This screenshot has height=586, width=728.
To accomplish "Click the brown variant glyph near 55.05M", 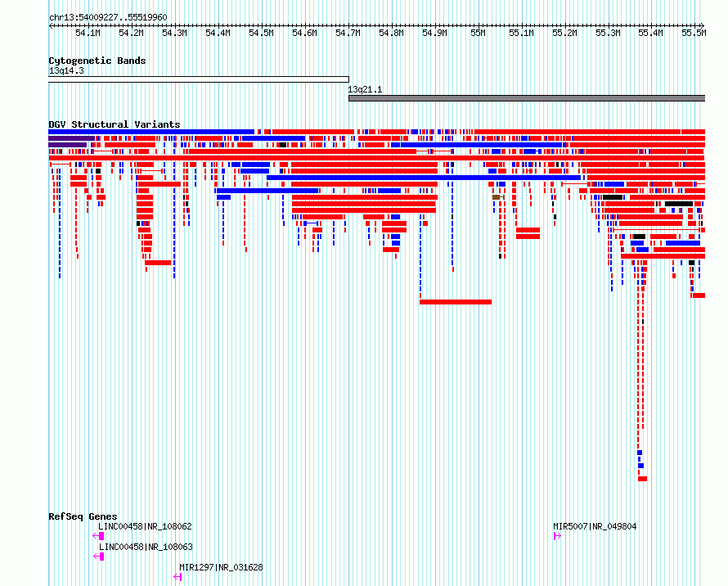I will pyautogui.click(x=497, y=197).
